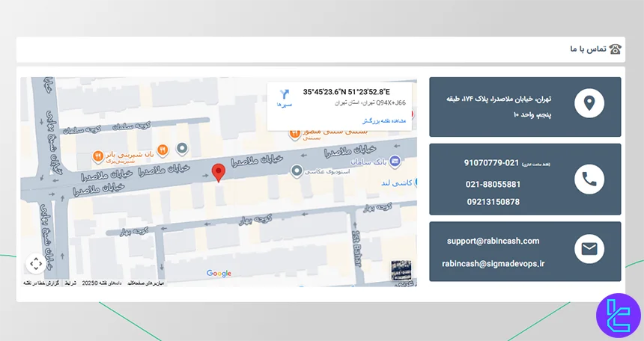Click the میانبرهای صفحه‌کلید keyboard shortcuts link

click(145, 283)
